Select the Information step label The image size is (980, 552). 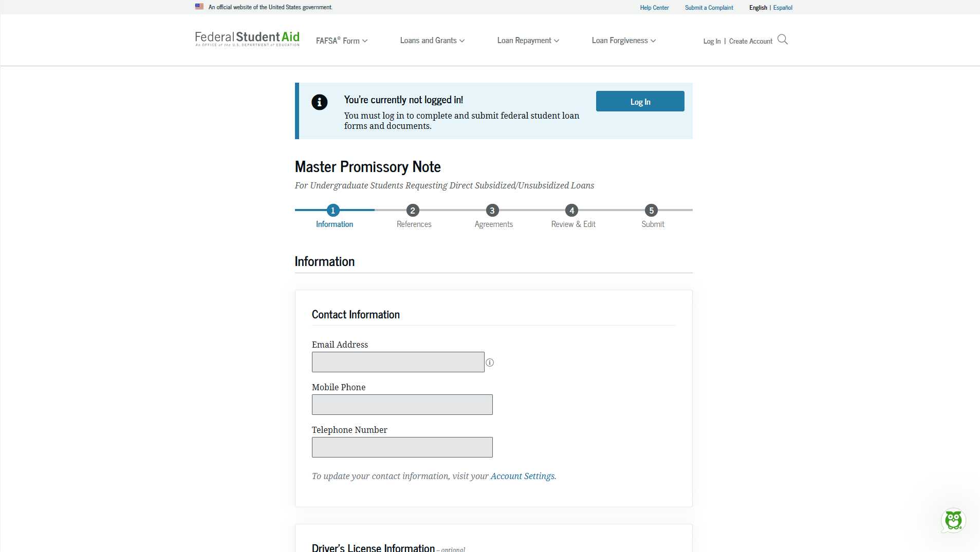[x=335, y=224]
